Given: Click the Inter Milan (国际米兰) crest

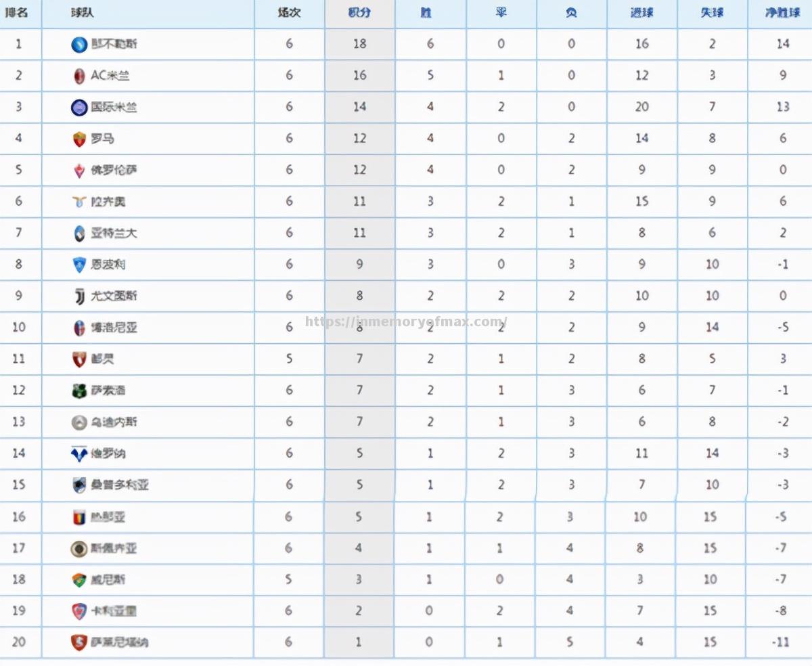Looking at the screenshot, I should click(x=79, y=108).
